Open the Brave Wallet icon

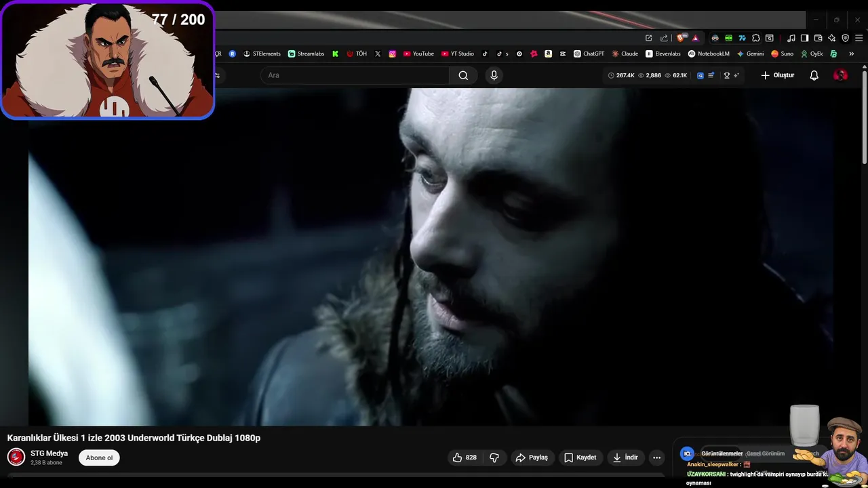click(x=818, y=38)
